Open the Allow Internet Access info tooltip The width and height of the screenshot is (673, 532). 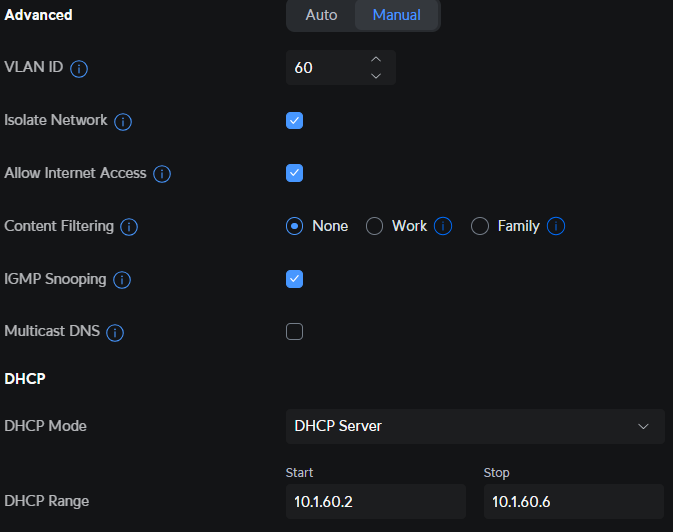point(162,174)
